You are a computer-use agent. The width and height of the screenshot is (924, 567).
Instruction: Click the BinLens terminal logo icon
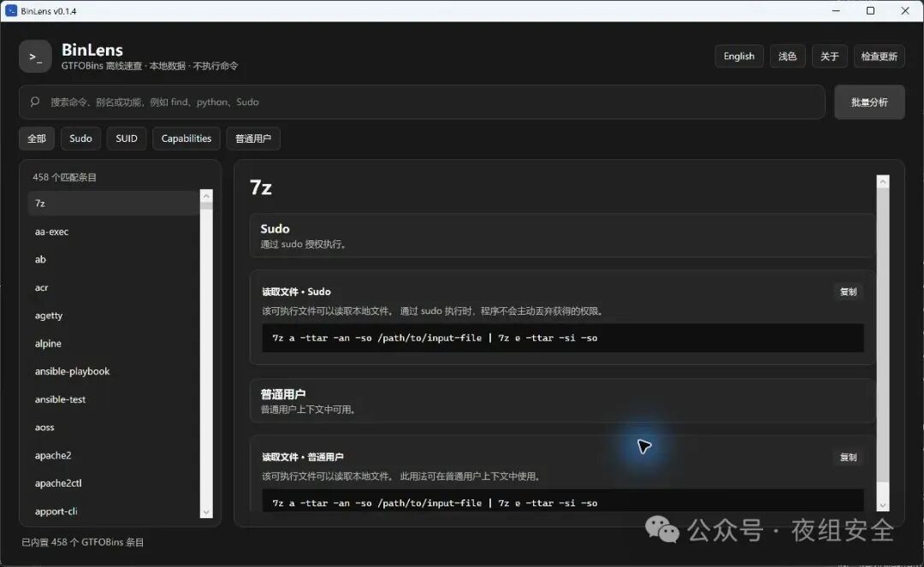coord(35,56)
